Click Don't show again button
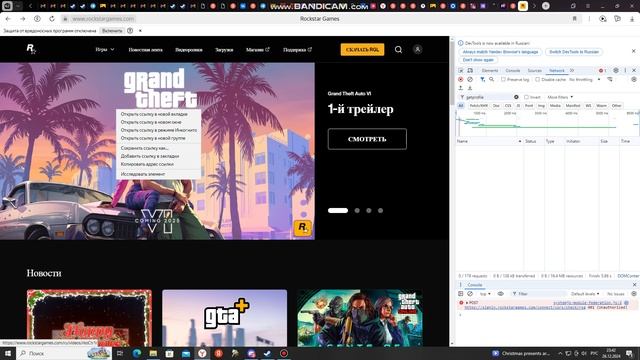Viewport: 640px width, 360px height. coord(478,60)
